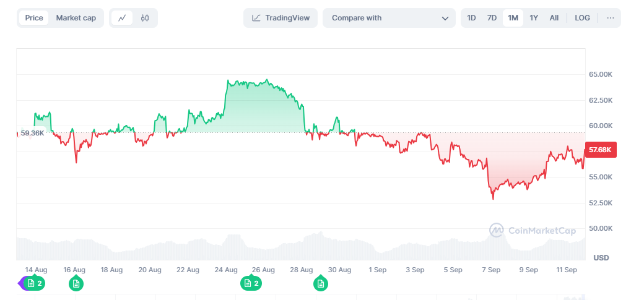Show the All time range
644x300 pixels.
click(x=554, y=18)
